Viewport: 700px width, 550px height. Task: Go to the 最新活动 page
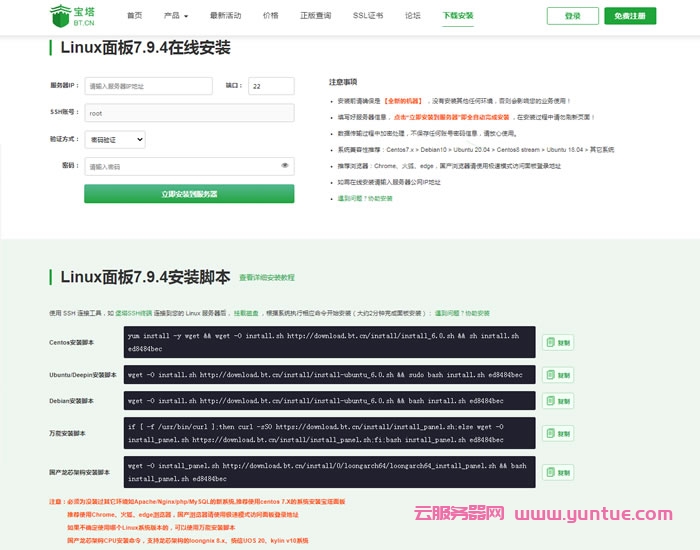225,16
